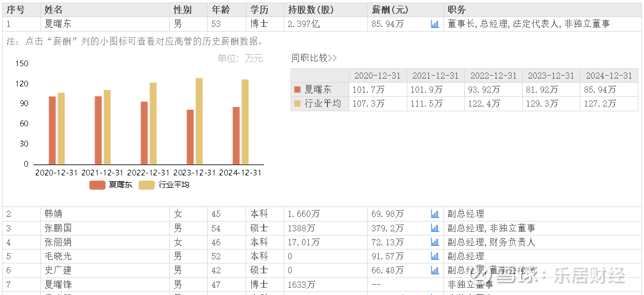Click 2022-12-31 axis label under chart
Viewport: 644px width, 295px height.
pyautogui.click(x=149, y=173)
